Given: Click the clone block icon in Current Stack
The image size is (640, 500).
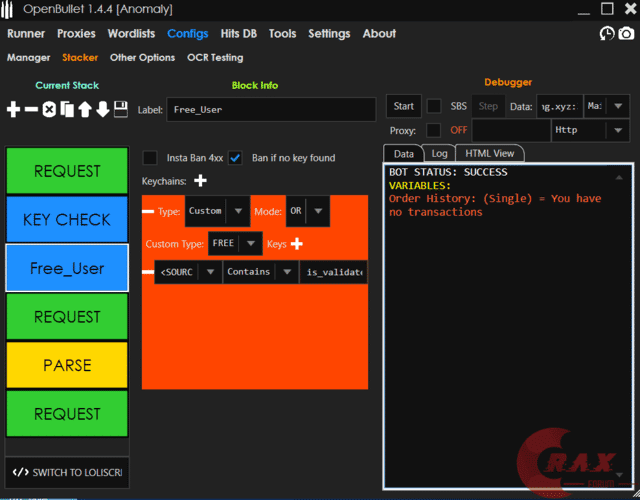Looking at the screenshot, I should pyautogui.click(x=67, y=109).
